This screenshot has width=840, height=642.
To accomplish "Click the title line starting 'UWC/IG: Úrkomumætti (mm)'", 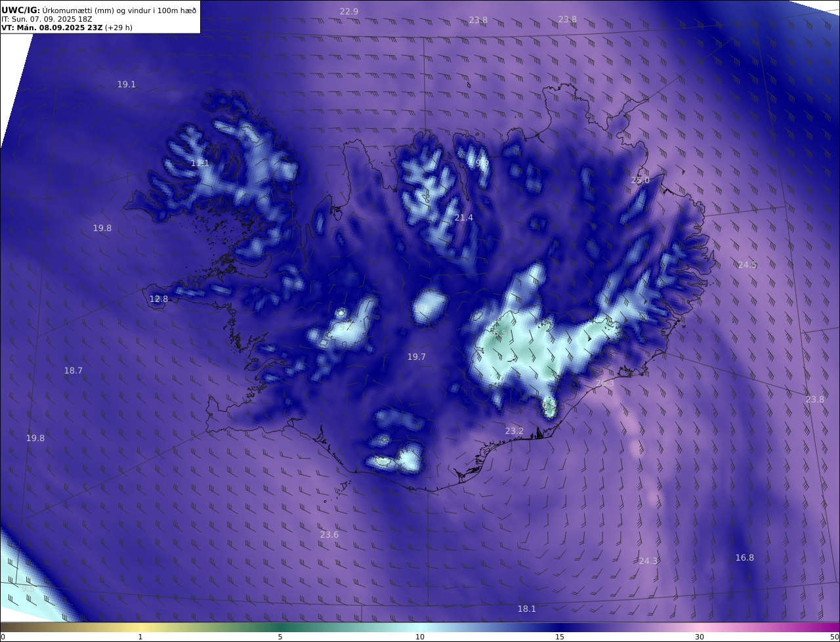I will tap(99, 11).
